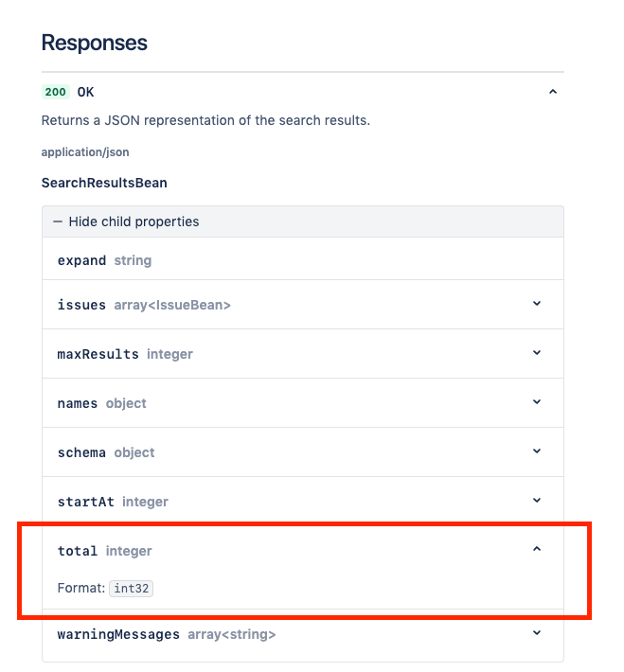
Task: Click the expand string property row
Action: pos(303,258)
